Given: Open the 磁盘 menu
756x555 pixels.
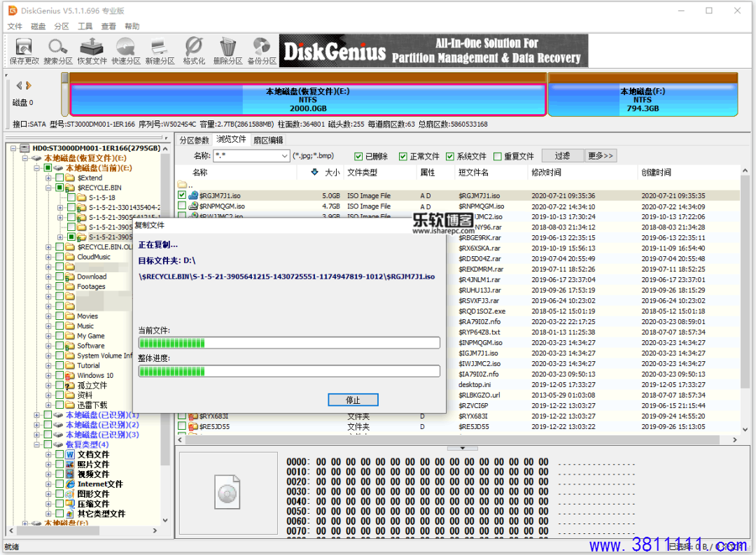Looking at the screenshot, I should pyautogui.click(x=38, y=26).
